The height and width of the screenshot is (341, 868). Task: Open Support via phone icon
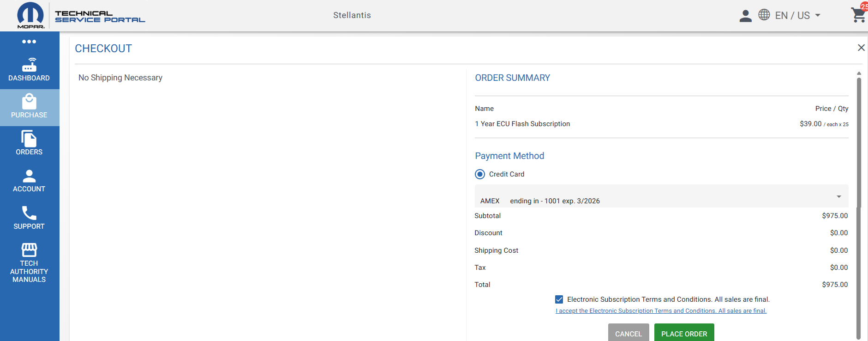29,213
